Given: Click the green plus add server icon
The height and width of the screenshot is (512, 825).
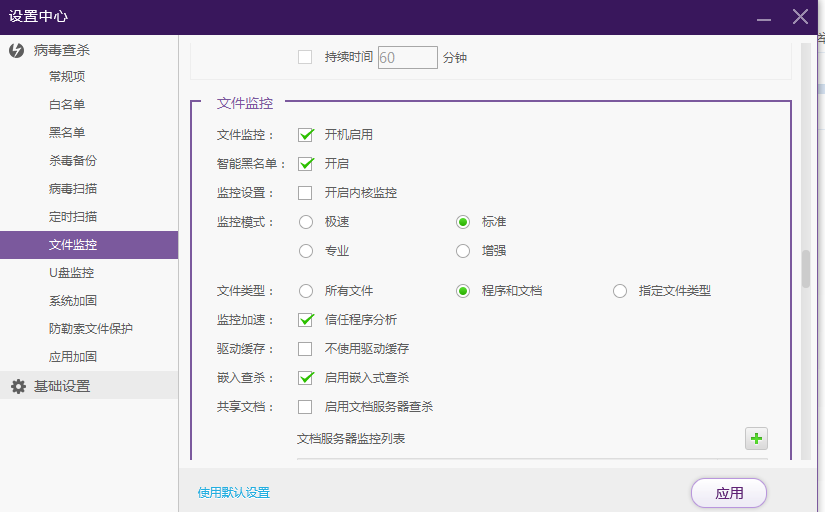Looking at the screenshot, I should pos(756,438).
